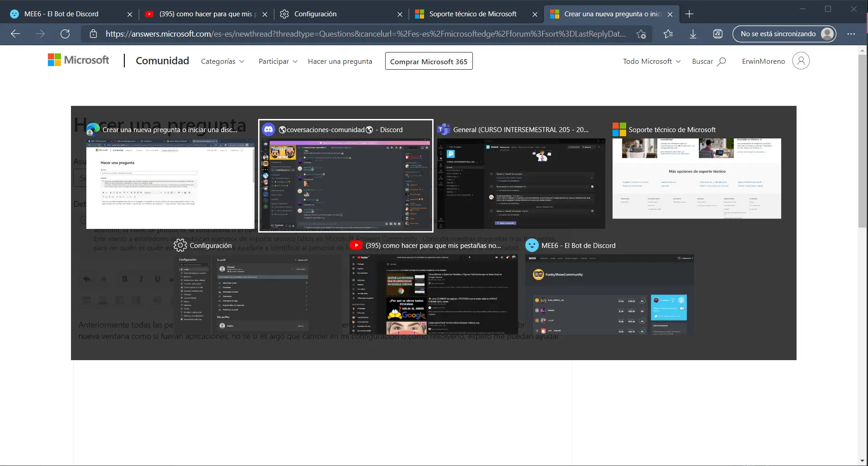Click Hacer una pregunta in the nav
The width and height of the screenshot is (868, 466).
[x=340, y=62]
